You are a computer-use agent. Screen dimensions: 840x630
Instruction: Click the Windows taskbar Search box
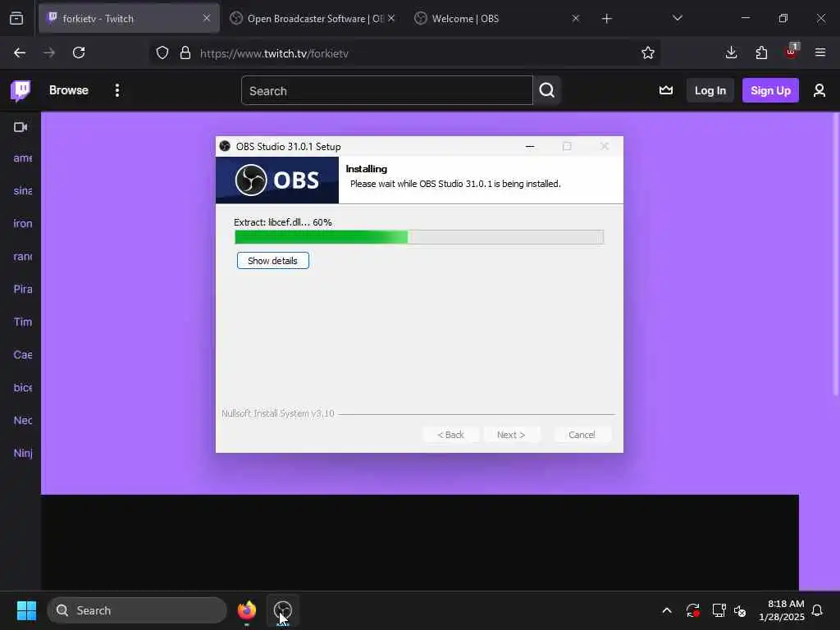click(137, 610)
